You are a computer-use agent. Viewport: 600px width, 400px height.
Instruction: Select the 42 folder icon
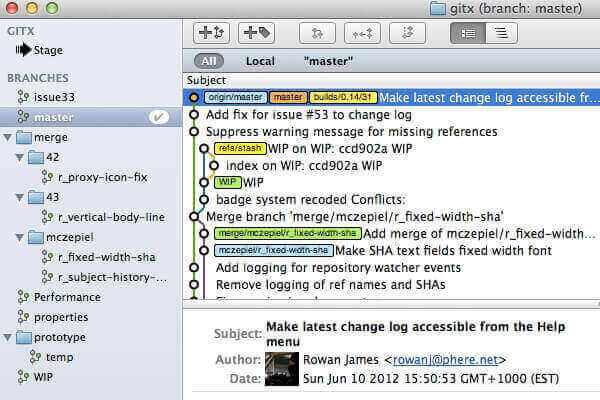36,157
